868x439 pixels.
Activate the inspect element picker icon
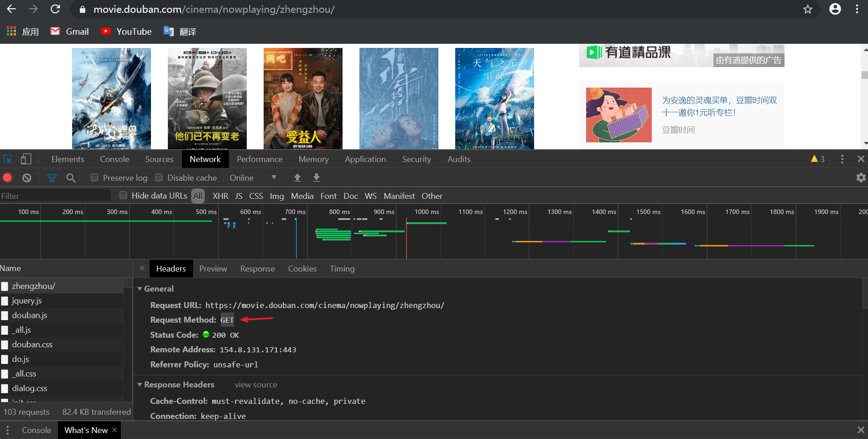pos(8,159)
